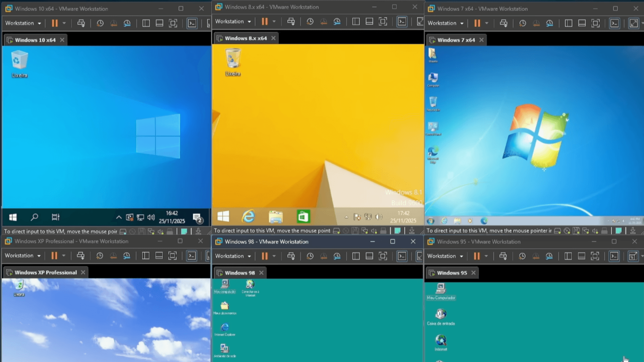
Task: Expand the Workstation menu in Windows 10 window
Action: tap(23, 23)
